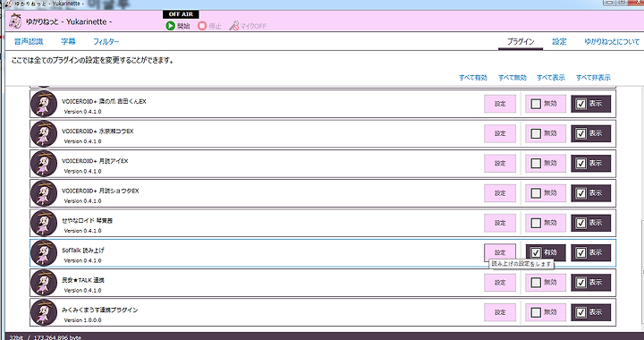Uncheck 表示 for 水奈瀬コウEX plugin

pos(580,133)
